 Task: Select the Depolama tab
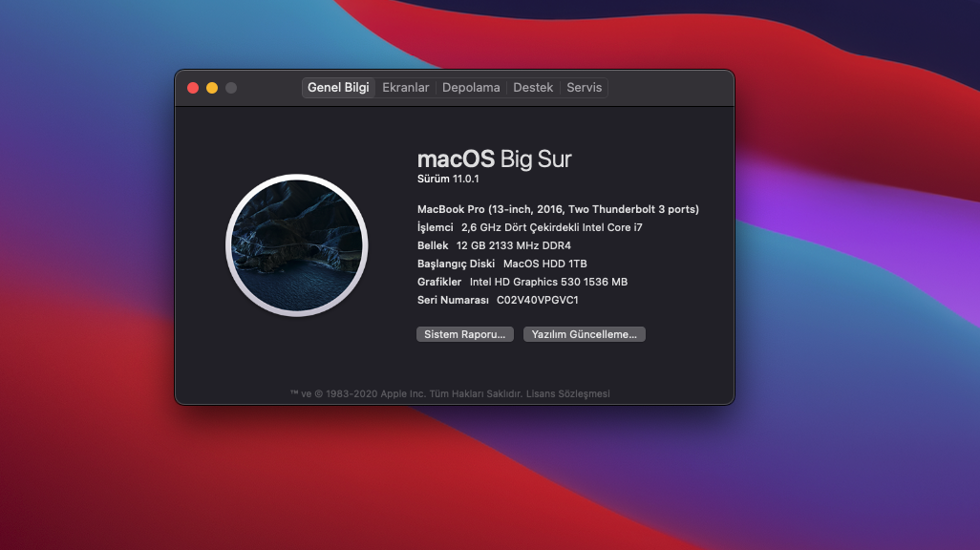tap(471, 88)
